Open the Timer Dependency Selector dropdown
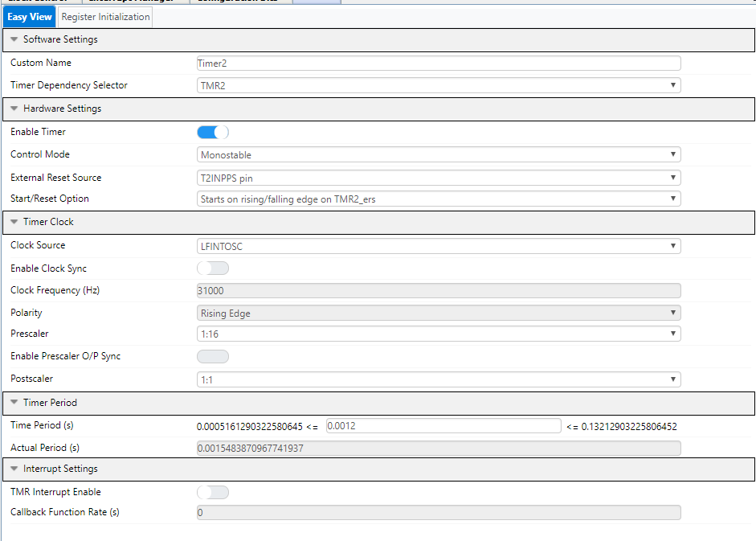The image size is (756, 541). 439,85
